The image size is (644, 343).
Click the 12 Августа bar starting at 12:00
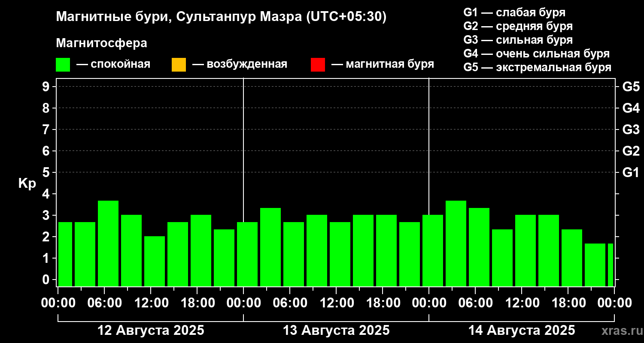pos(155,261)
